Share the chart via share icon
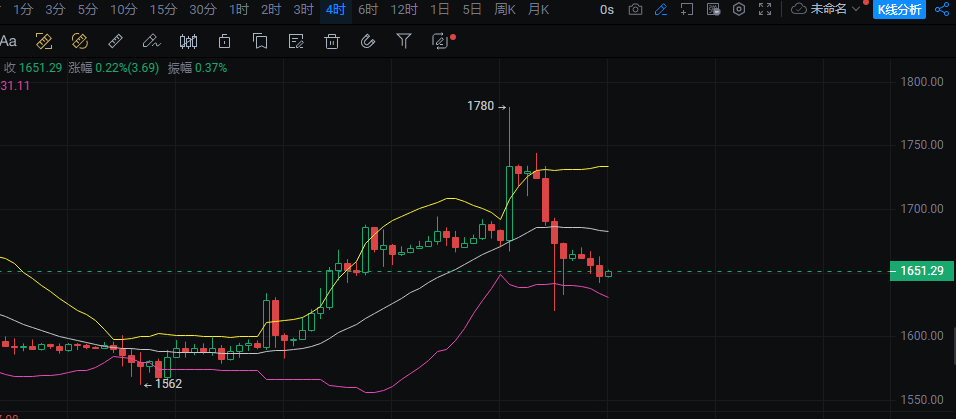 click(x=941, y=9)
